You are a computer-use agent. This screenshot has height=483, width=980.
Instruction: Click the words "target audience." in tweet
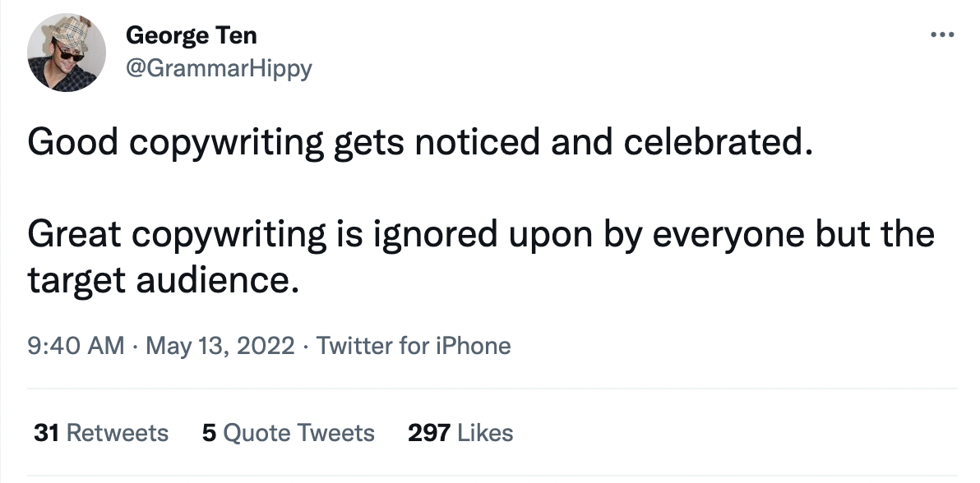[x=161, y=281]
